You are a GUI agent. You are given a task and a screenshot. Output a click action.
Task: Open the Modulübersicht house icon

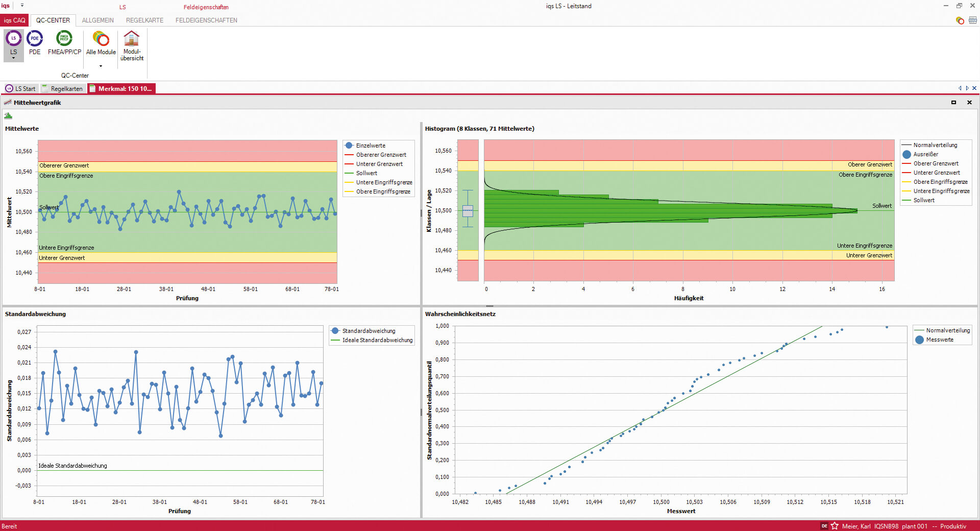pyautogui.click(x=132, y=39)
